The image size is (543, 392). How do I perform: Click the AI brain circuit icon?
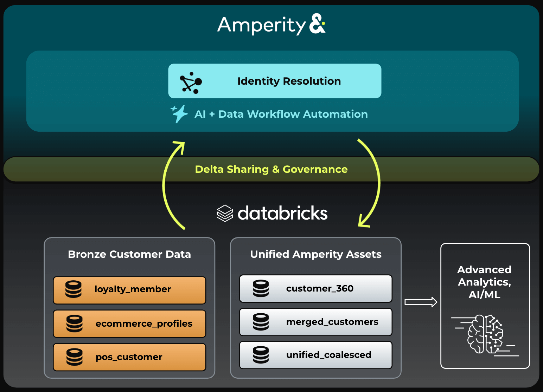(485, 335)
